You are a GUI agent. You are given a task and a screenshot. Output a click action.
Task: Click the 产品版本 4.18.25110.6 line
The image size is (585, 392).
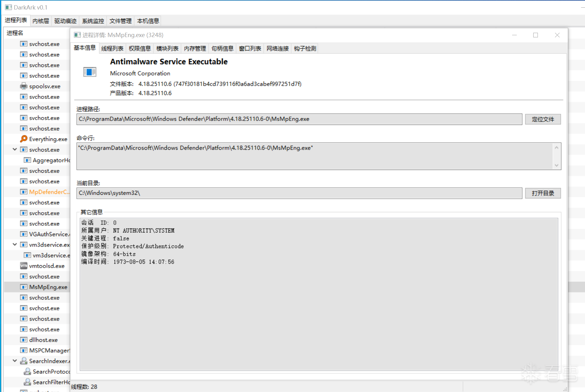point(141,93)
